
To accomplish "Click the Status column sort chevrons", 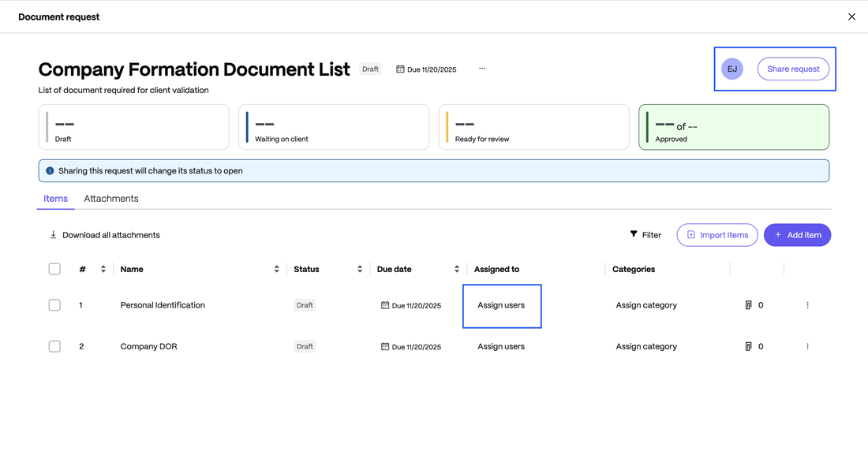I will point(359,268).
